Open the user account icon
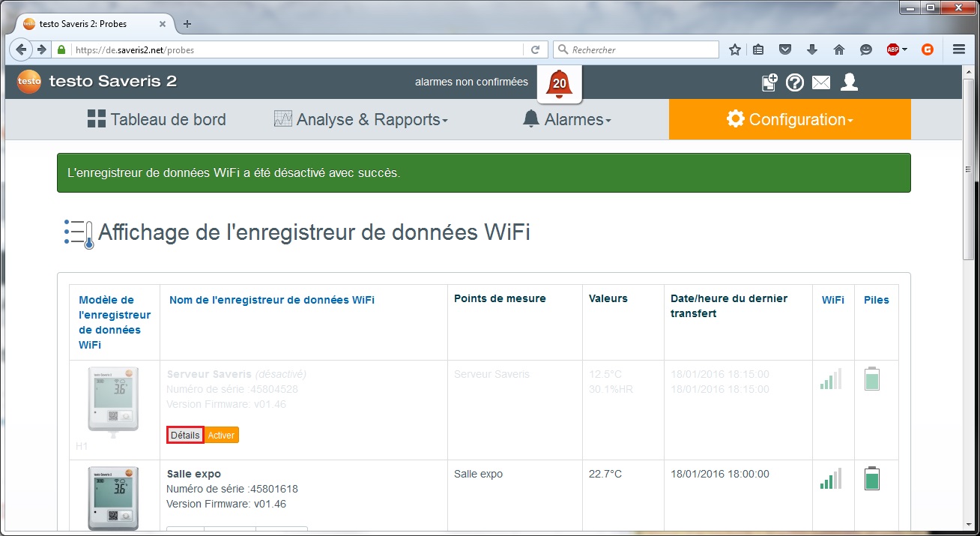Viewport: 980px width, 536px height. (849, 82)
